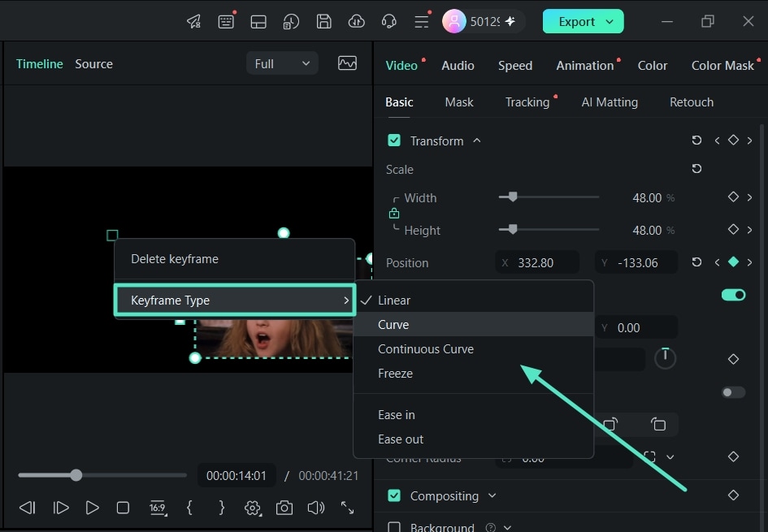Image resolution: width=768 pixels, height=532 pixels.
Task: Reset Position values
Action: 696,262
